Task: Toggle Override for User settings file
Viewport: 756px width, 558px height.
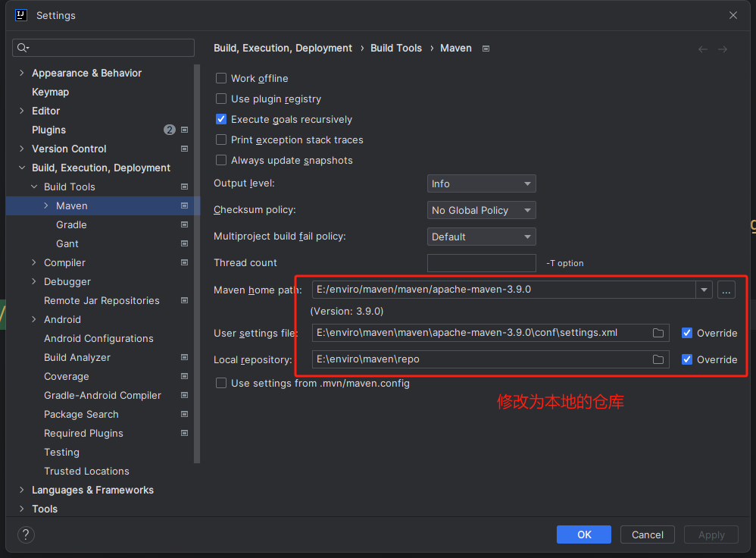Action: pos(687,333)
